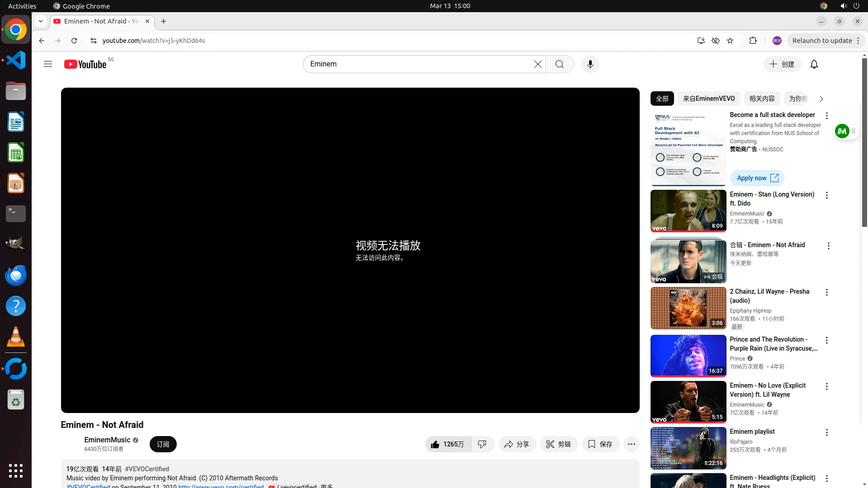Open the #VEVOCertified hashtag link

click(147, 469)
